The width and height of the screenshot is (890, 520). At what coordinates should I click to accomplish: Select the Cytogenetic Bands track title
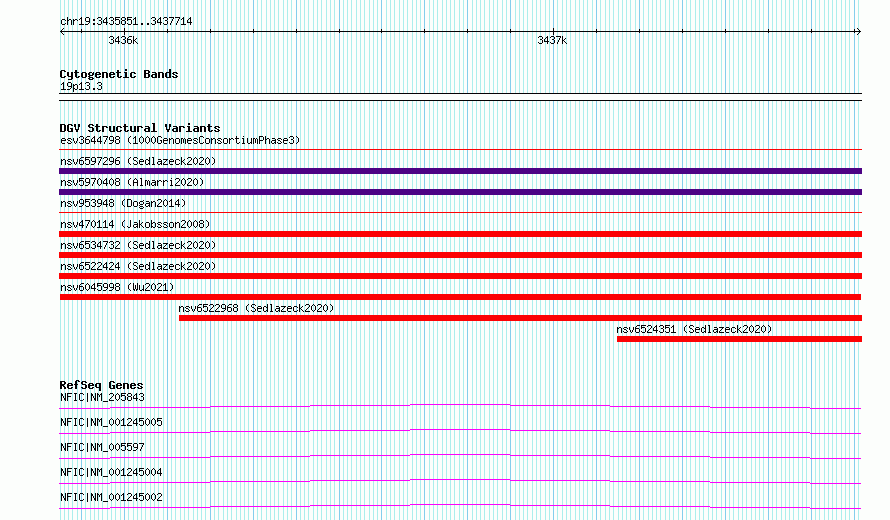[x=119, y=74]
